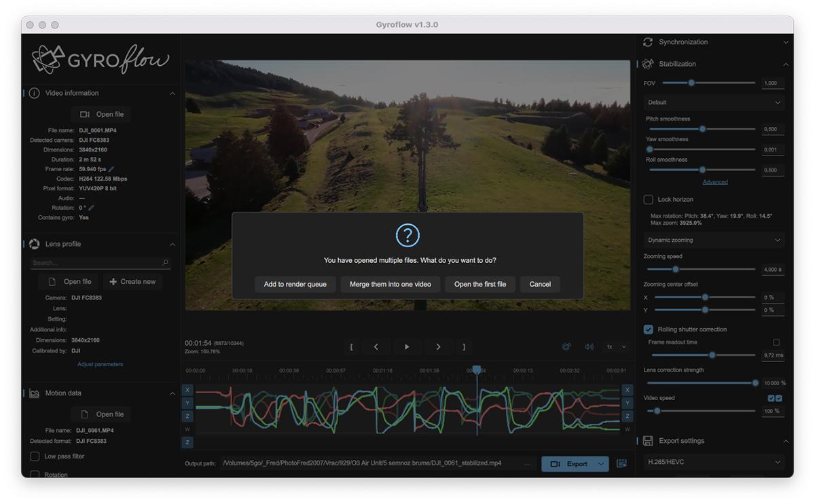Open the Default smoothing algorithm dropdown
Viewport: 815px width, 504px height.
point(714,103)
